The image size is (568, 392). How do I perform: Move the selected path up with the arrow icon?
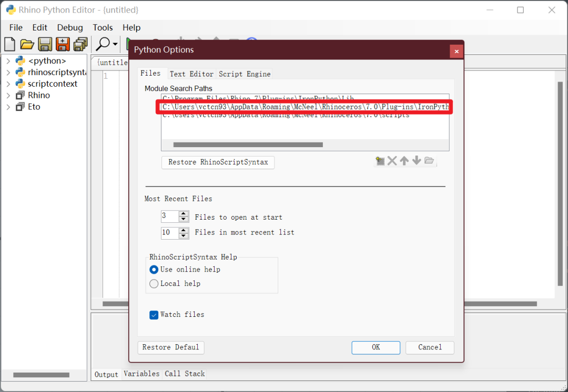[404, 160]
